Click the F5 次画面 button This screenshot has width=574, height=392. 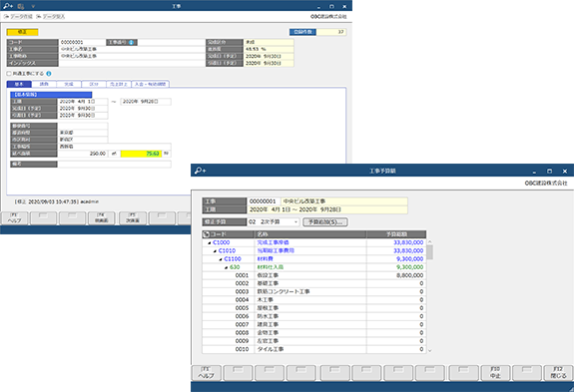pyautogui.click(x=132, y=217)
